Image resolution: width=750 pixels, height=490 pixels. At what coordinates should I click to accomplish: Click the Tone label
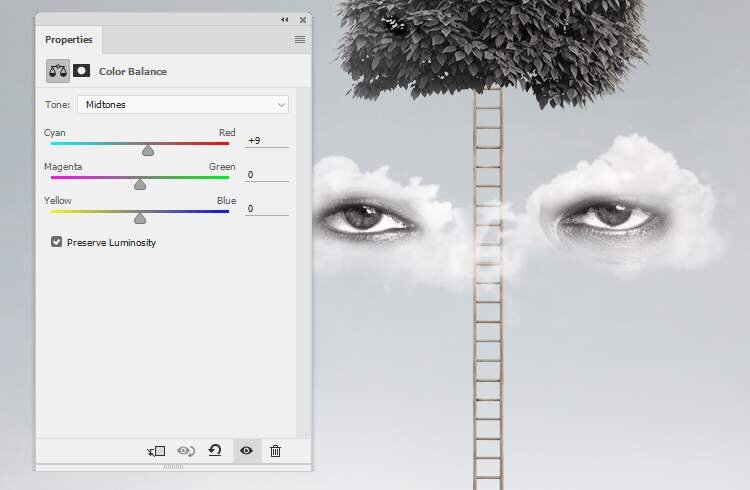(57, 104)
